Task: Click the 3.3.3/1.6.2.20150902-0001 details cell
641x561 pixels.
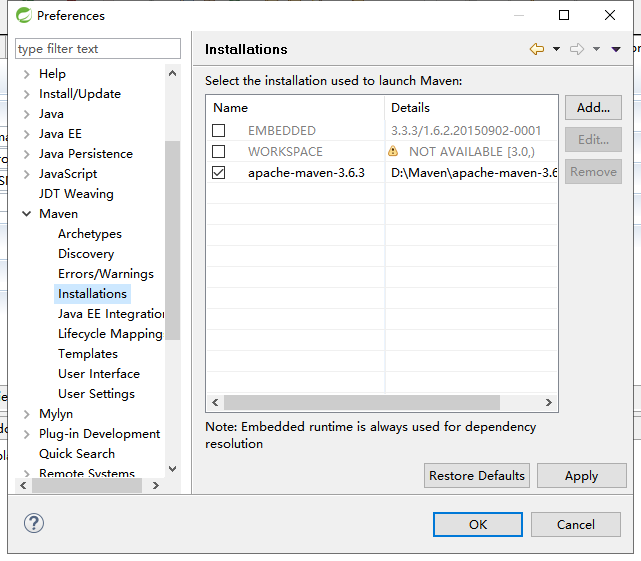Action: click(466, 130)
